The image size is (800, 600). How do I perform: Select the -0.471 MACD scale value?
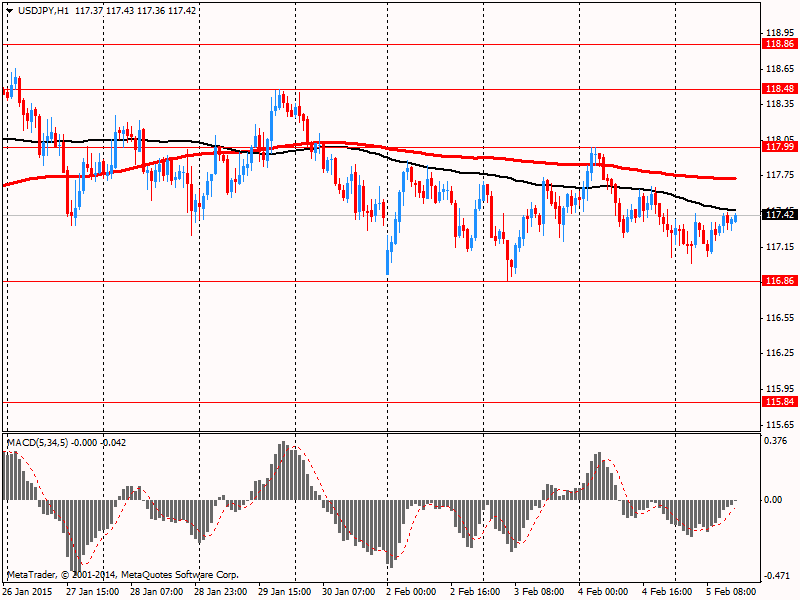777,575
